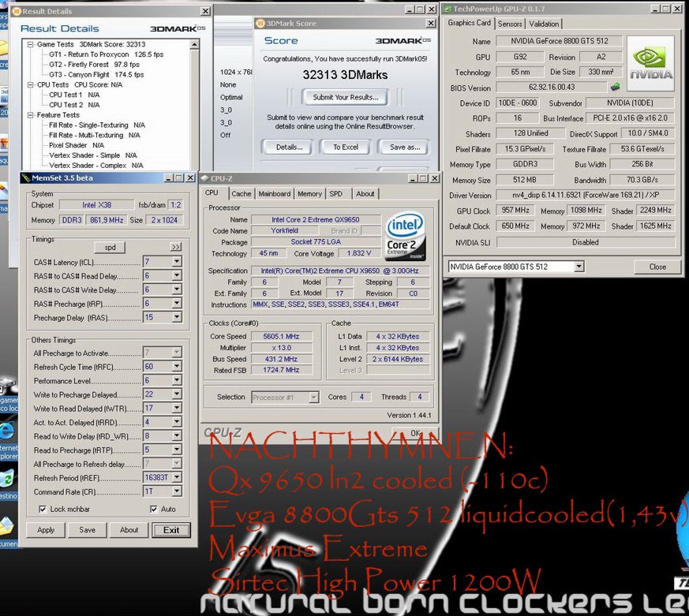Click scroll up arrow in Result Details tree
Image resolution: width=689 pixels, height=616 pixels.
tap(195, 45)
